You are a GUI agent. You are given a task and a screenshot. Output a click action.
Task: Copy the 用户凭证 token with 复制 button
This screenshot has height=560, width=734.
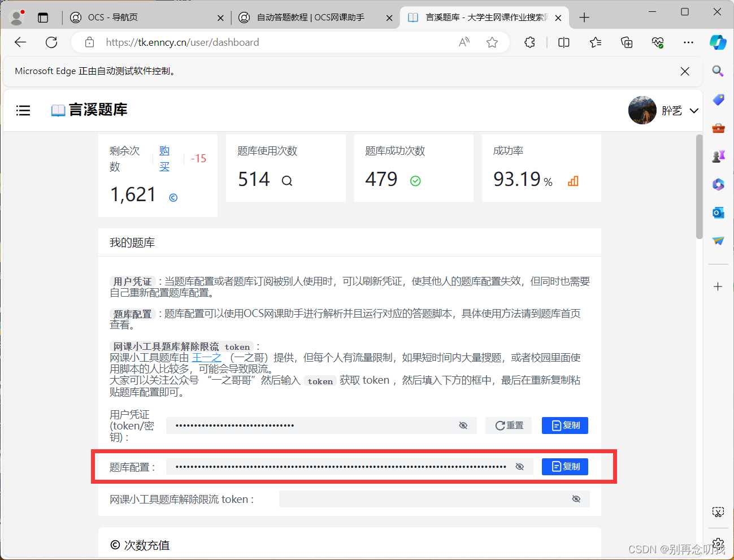coord(565,426)
